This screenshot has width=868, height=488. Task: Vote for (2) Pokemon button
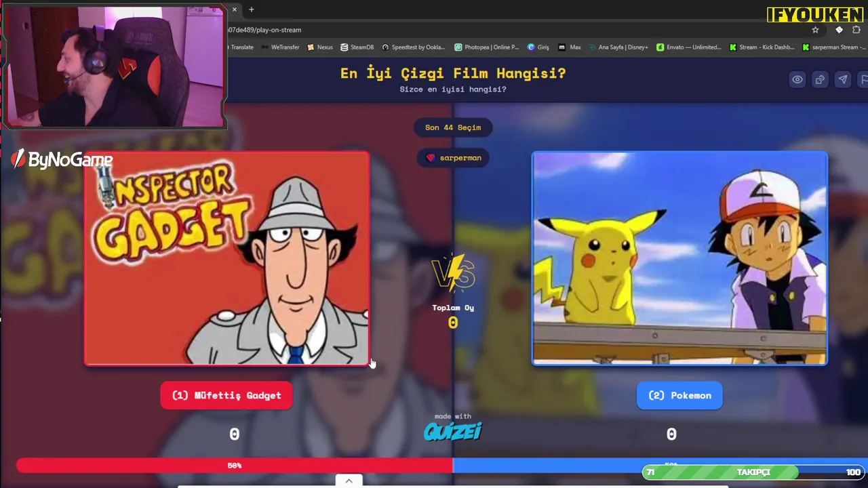pyautogui.click(x=679, y=396)
